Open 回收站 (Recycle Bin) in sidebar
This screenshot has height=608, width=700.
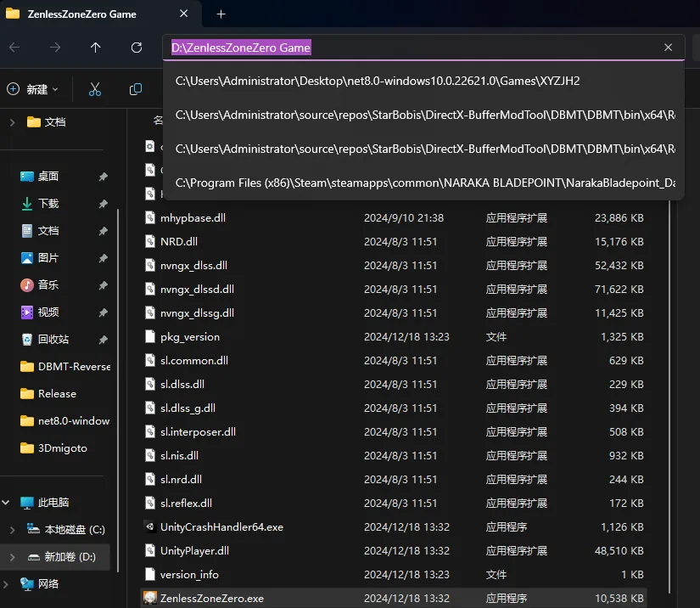53,340
